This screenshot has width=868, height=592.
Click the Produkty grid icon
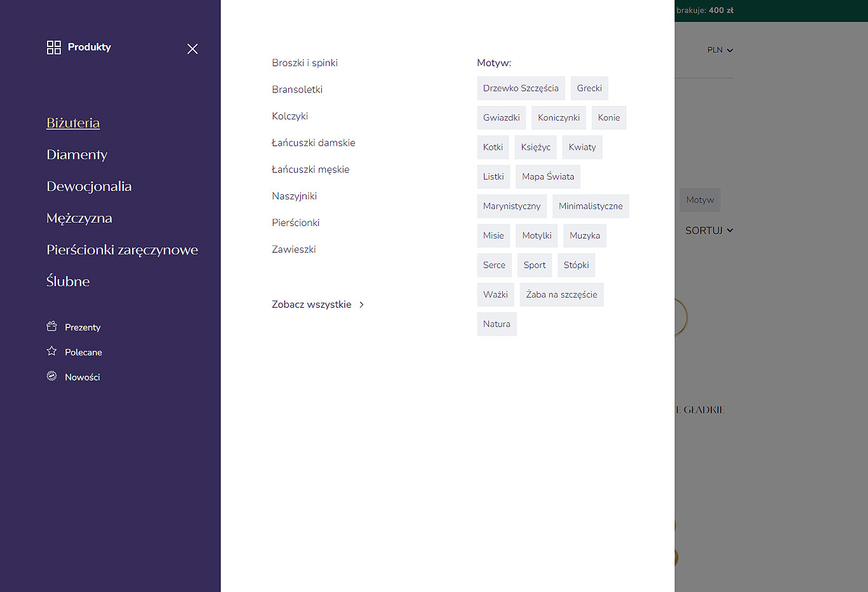click(x=54, y=48)
